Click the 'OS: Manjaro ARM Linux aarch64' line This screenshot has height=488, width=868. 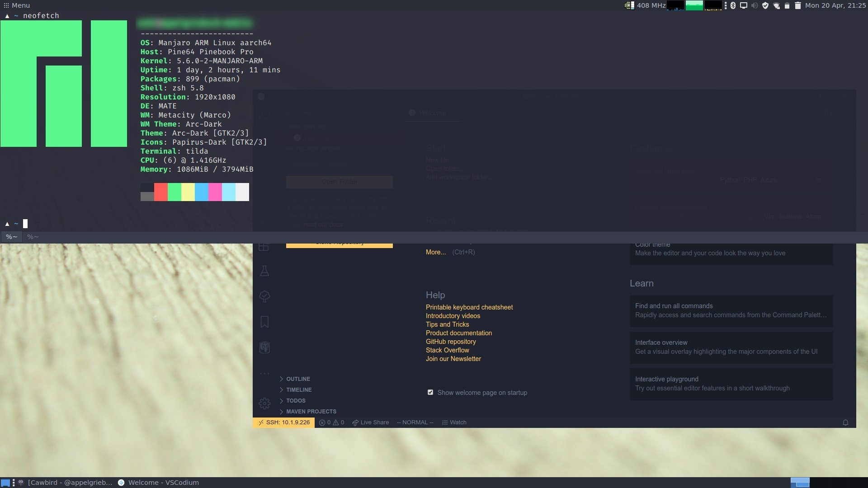coord(206,42)
